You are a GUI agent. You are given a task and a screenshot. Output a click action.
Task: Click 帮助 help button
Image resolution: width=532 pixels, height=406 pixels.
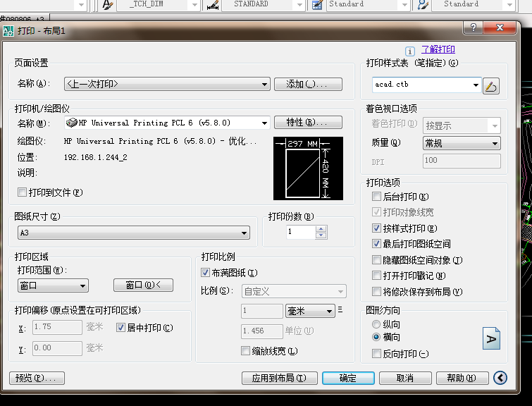462,378
